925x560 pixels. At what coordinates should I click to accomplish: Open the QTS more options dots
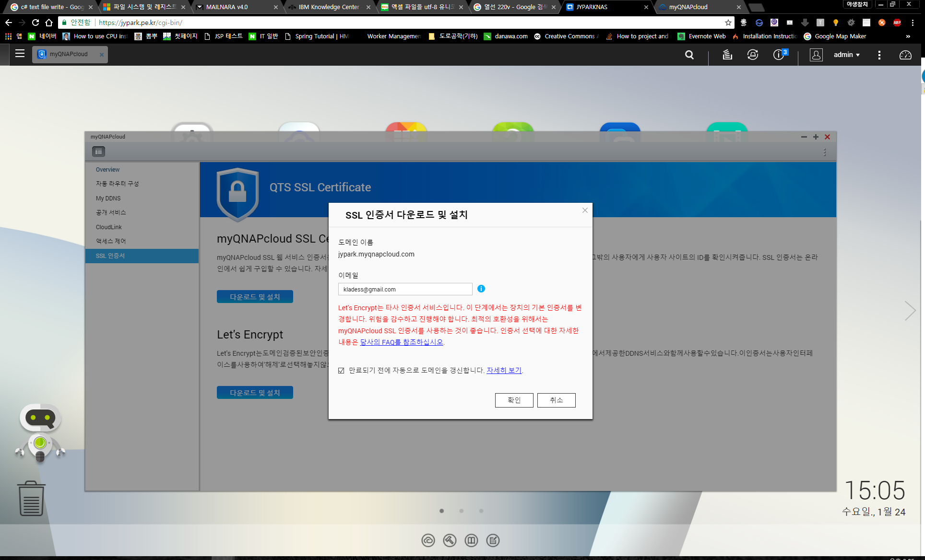pos(879,55)
